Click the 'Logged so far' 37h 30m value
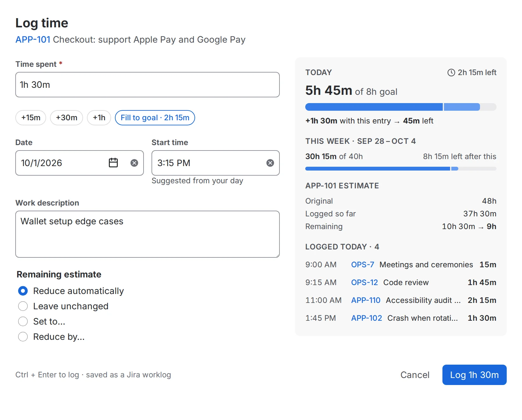The image size is (522, 420). tap(480, 214)
